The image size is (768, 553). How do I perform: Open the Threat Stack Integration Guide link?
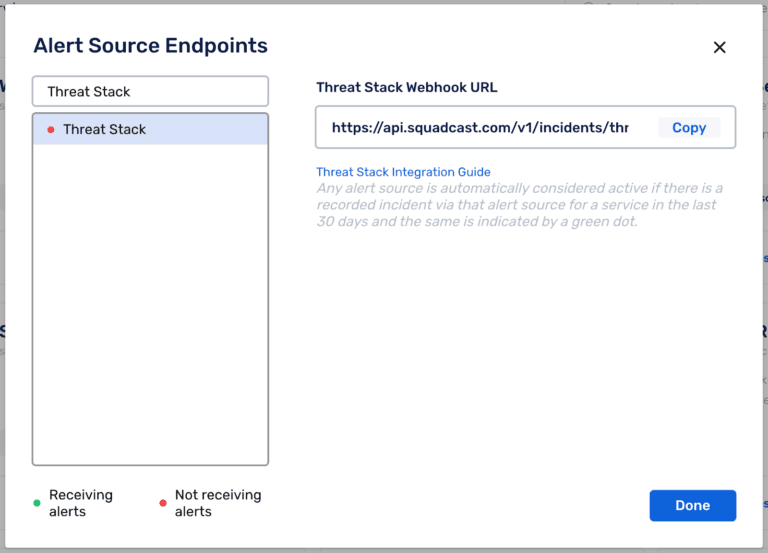403,172
